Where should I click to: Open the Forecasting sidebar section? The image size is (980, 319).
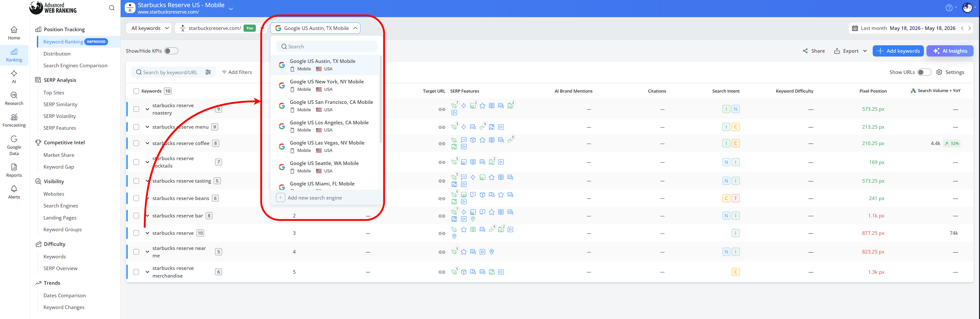tap(14, 120)
